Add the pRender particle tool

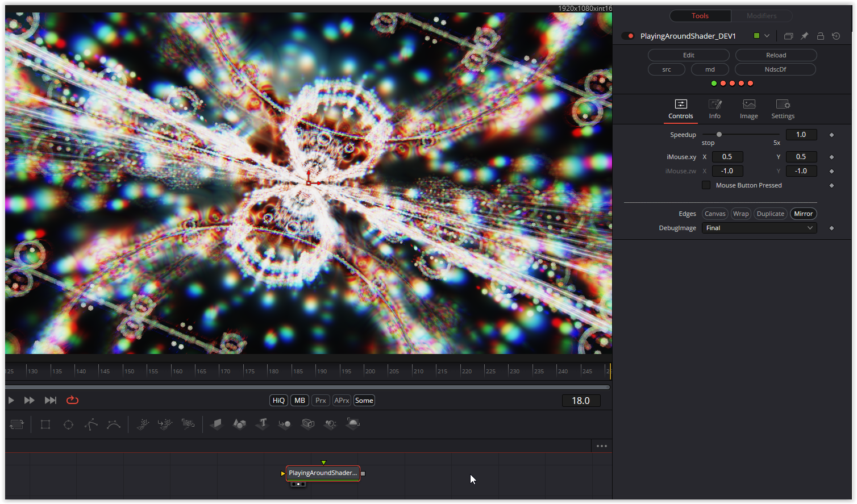click(x=188, y=424)
